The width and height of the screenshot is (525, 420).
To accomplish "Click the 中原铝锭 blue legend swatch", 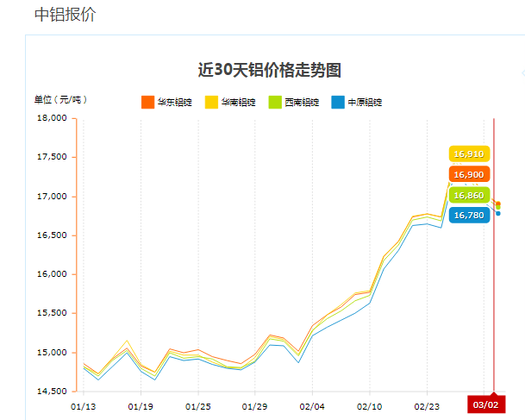I will [340, 102].
